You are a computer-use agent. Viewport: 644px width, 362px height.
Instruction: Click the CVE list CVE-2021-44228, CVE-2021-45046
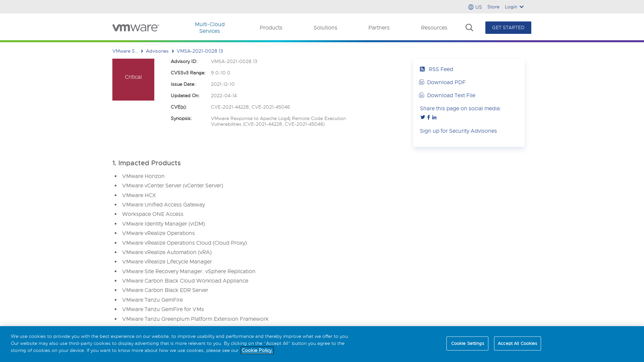tap(251, 107)
